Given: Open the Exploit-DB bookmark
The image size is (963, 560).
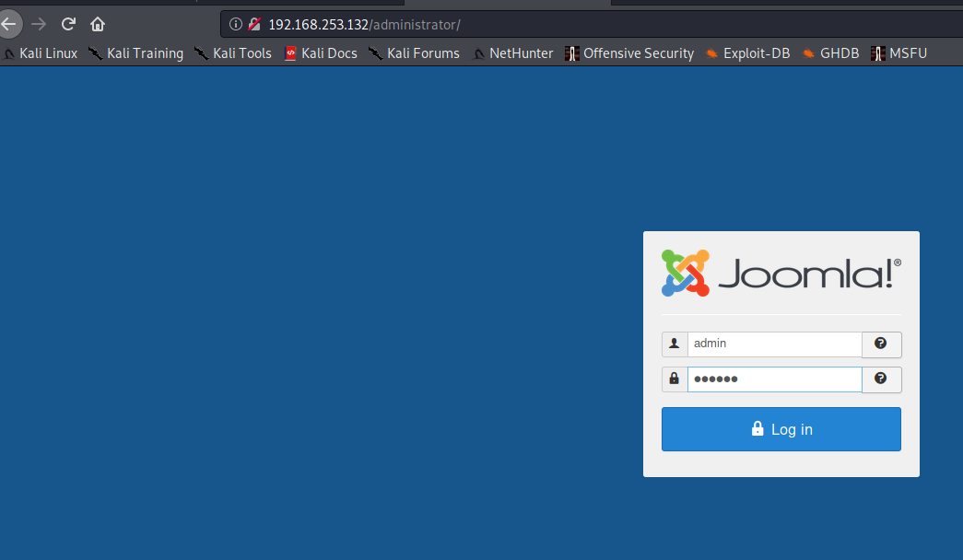Looking at the screenshot, I should 747,53.
